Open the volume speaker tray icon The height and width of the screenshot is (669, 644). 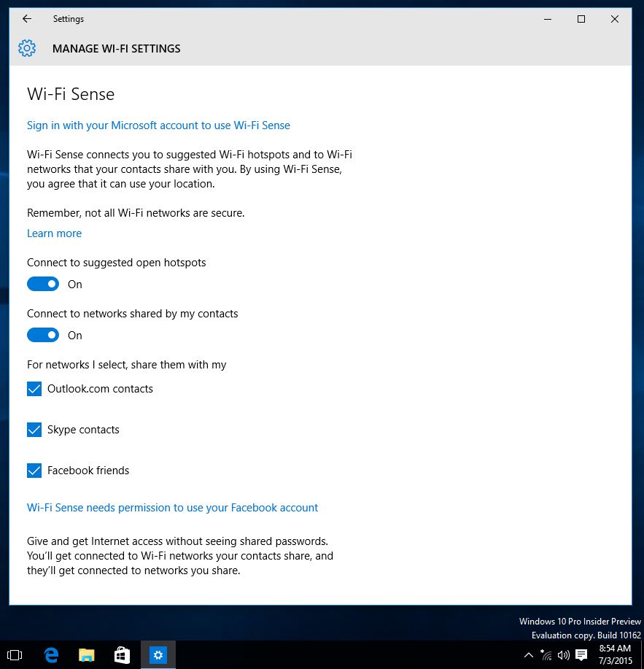563,655
